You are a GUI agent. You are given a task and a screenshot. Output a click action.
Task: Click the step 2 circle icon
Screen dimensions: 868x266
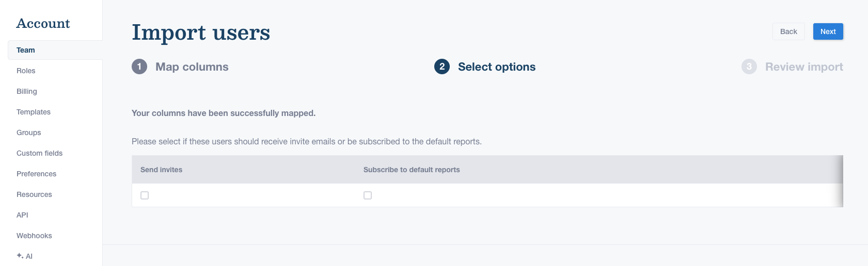[442, 66]
